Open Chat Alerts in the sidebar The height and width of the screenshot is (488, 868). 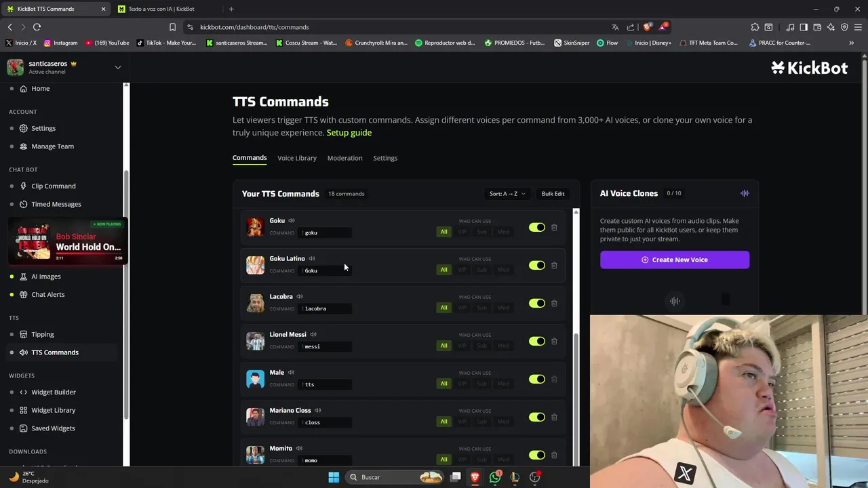coord(47,295)
